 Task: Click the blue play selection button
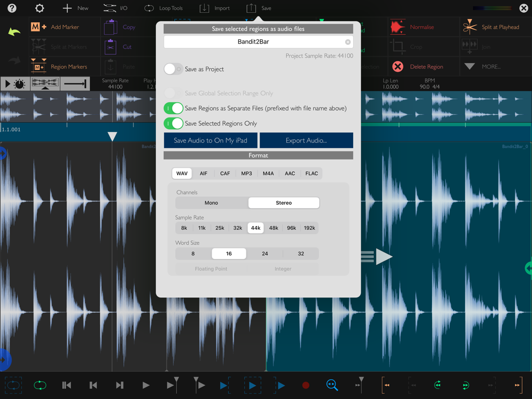252,385
